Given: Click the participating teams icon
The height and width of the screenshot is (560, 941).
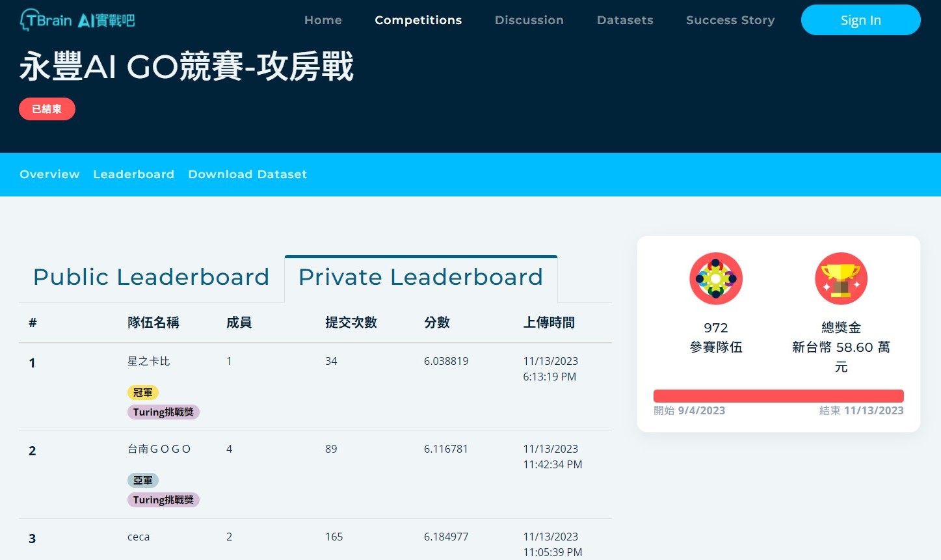Looking at the screenshot, I should pos(715,278).
